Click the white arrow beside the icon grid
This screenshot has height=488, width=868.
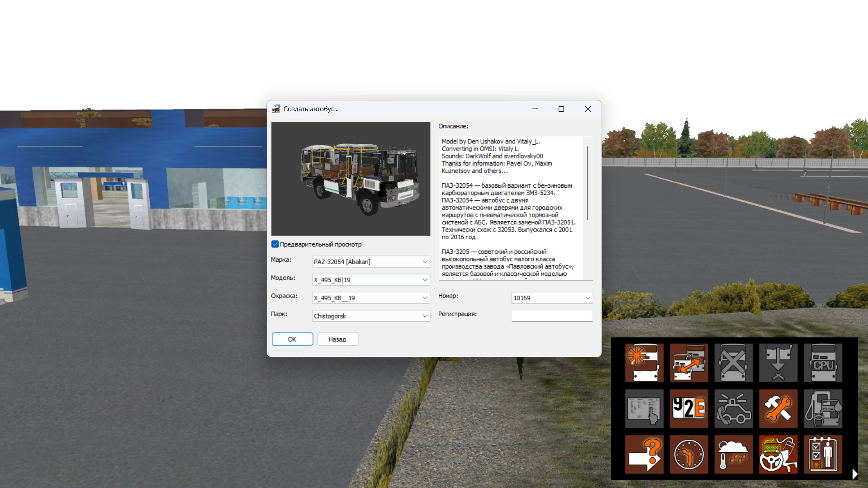[x=854, y=474]
